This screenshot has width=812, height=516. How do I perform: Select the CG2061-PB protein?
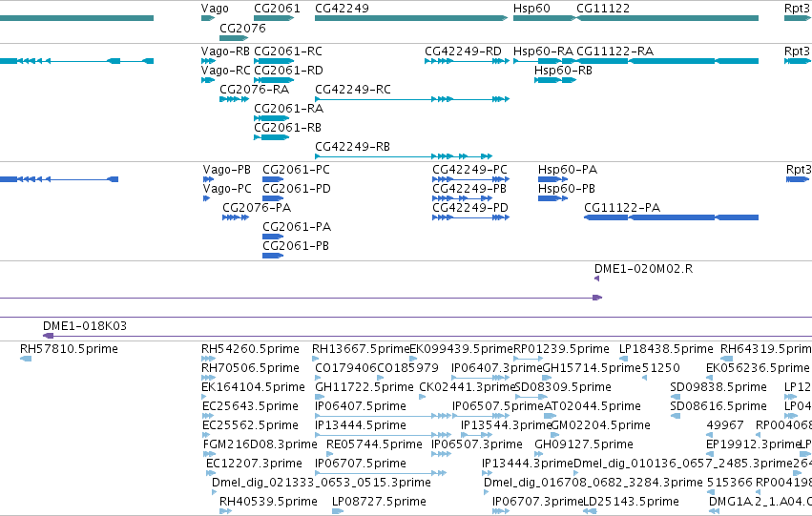click(273, 256)
